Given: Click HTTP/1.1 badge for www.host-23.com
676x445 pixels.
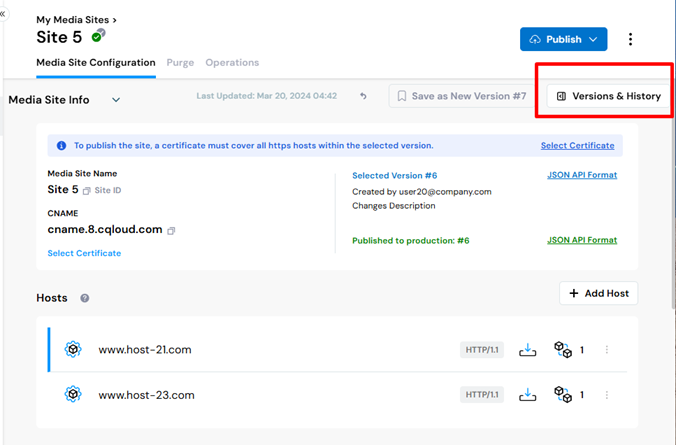Looking at the screenshot, I should tap(482, 395).
